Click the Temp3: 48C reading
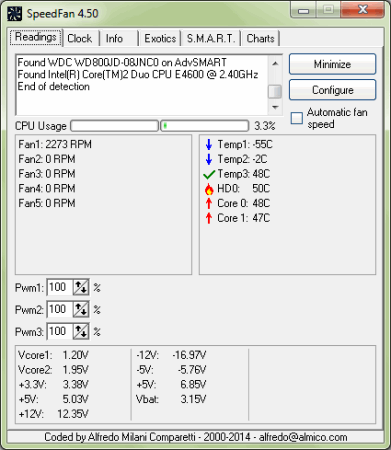The width and height of the screenshot is (391, 450). click(x=244, y=174)
